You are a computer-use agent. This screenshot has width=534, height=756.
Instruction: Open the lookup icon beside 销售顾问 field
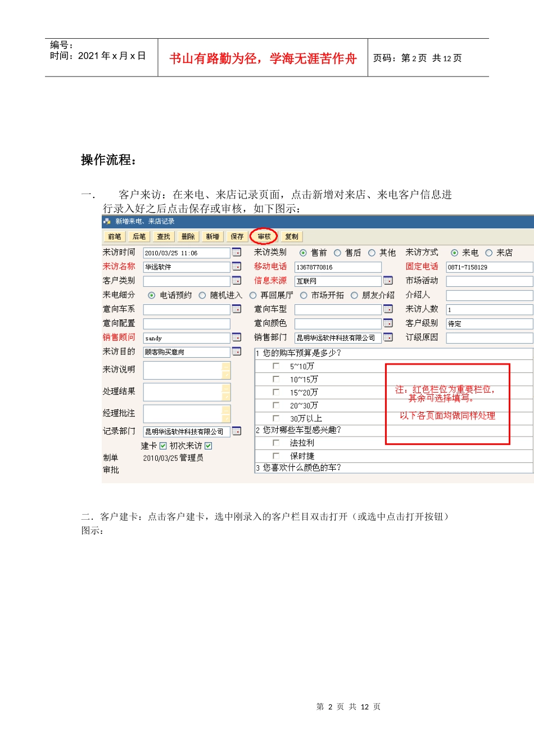[237, 337]
